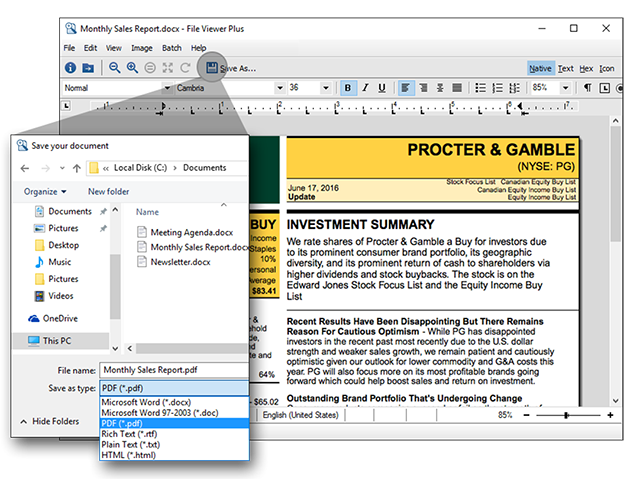Select Music in navigation pane
Screen dimensions: 640x479
53,262
